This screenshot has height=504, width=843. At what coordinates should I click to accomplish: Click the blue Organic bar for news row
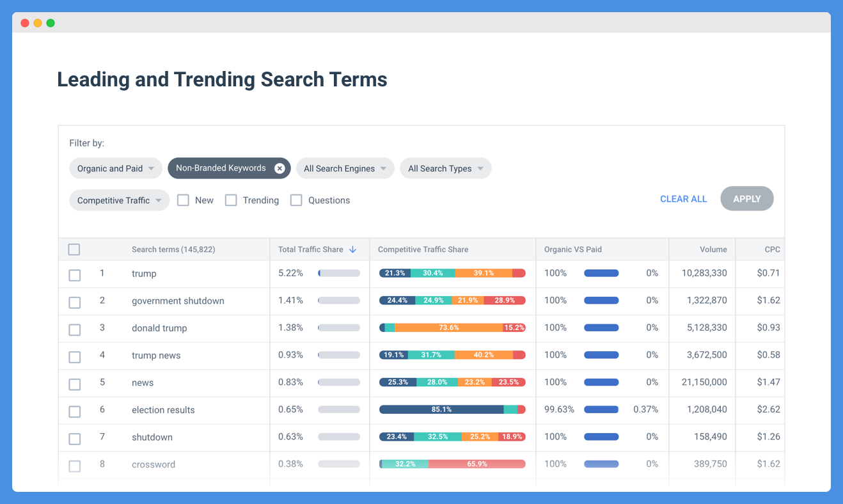tap(601, 382)
